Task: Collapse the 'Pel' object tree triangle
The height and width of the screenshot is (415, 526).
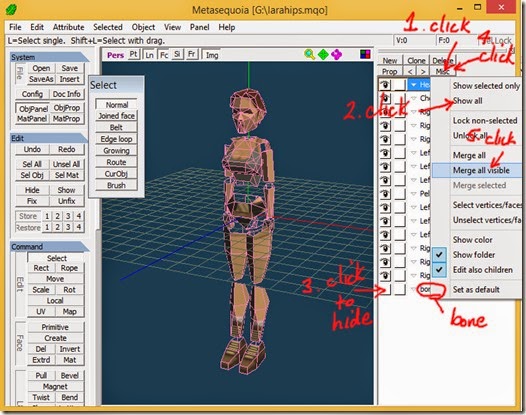Action: click(x=414, y=194)
